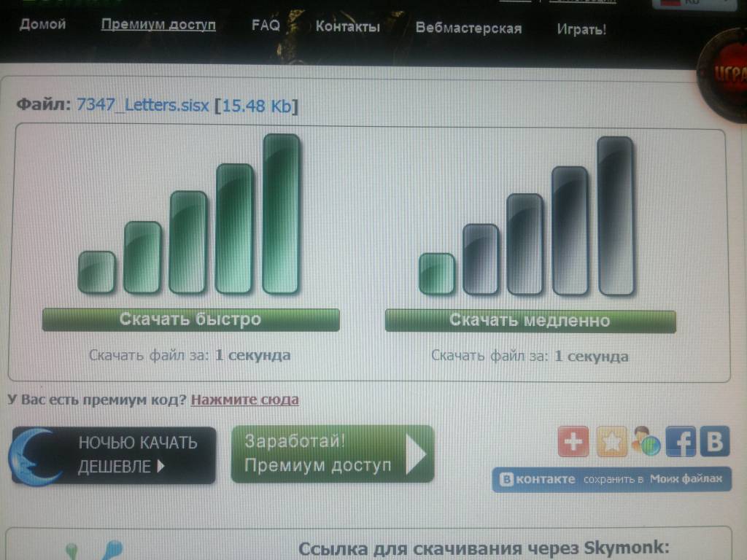This screenshot has height=560, width=747.
Task: Open the Ночью качать дешевле banner
Action: point(113,456)
